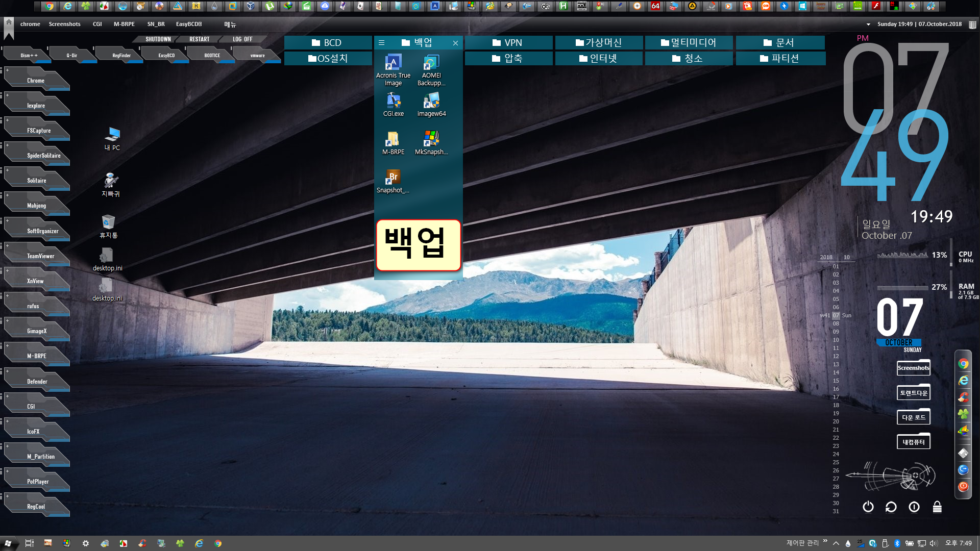Launch the red 64 icon in top dock
This screenshot has height=551, width=980.
pyautogui.click(x=655, y=6)
